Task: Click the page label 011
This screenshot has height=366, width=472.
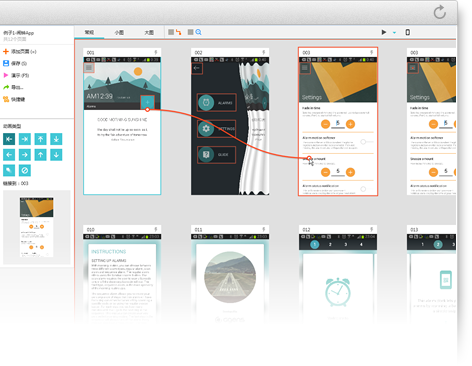Action: pyautogui.click(x=198, y=230)
